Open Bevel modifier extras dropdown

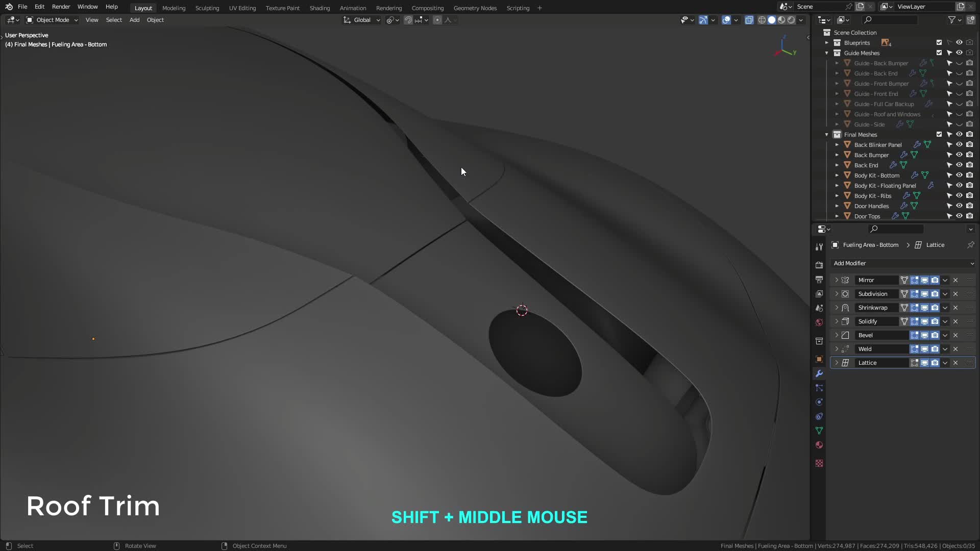945,335
